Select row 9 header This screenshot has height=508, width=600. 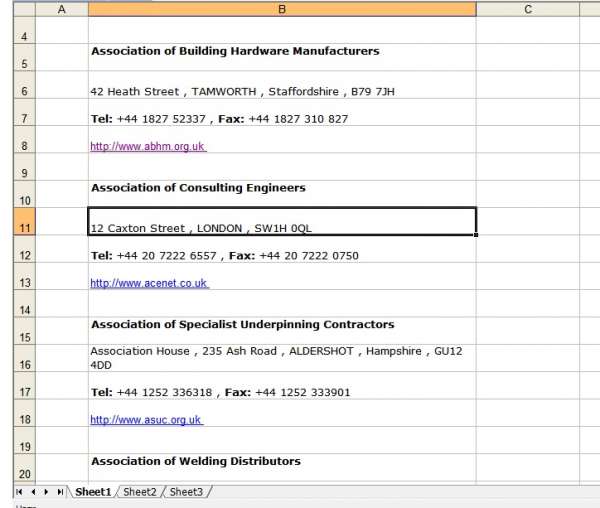pos(24,167)
